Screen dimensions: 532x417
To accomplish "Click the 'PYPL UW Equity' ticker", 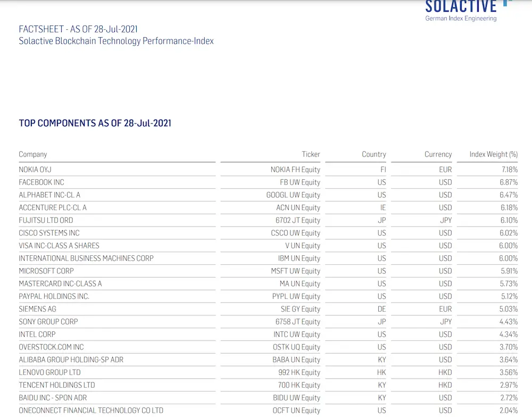I will coord(296,296).
